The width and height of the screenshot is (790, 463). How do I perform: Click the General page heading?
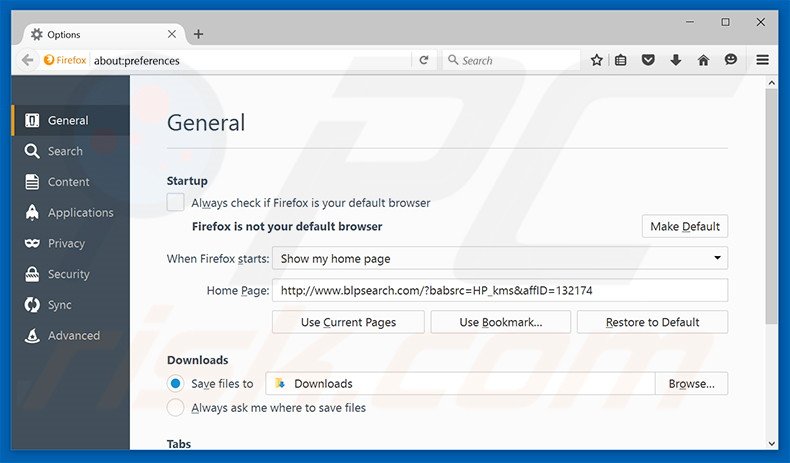(206, 122)
